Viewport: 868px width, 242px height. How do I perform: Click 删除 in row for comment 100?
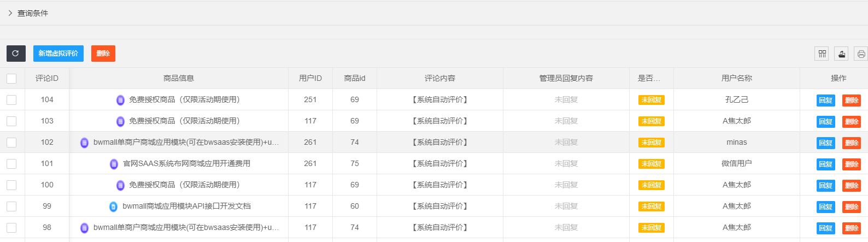click(x=851, y=185)
